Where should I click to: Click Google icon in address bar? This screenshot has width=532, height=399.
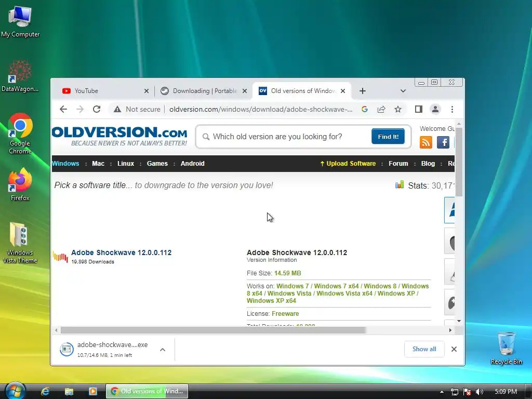tap(365, 109)
